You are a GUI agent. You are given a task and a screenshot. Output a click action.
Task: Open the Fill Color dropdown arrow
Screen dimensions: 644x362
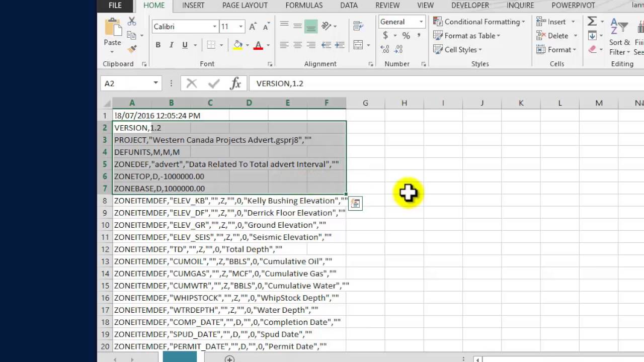(248, 45)
